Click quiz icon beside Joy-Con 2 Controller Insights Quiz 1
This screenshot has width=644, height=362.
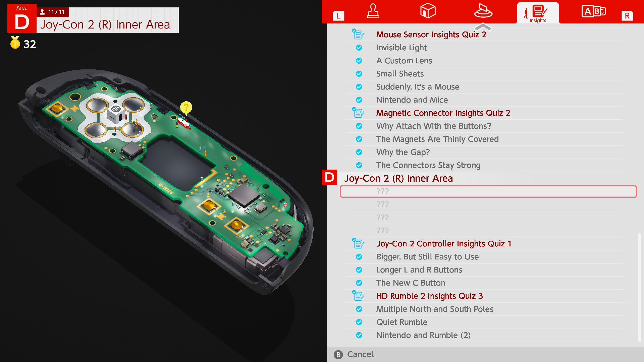coord(358,243)
